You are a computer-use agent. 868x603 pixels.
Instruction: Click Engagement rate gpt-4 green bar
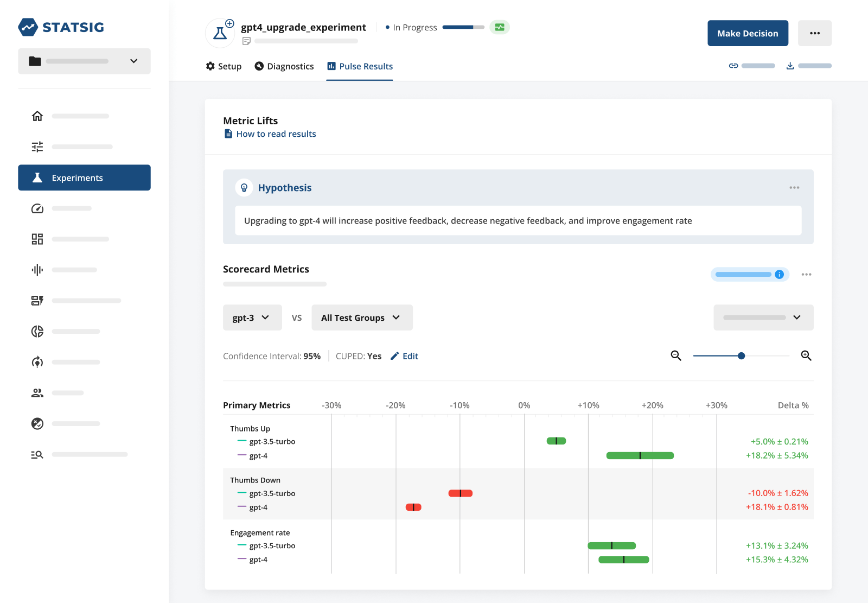pyautogui.click(x=624, y=560)
